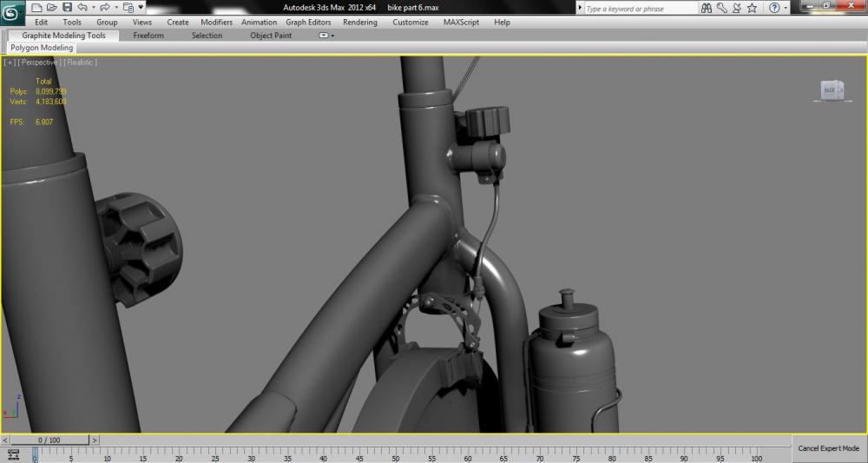Screen dimensions: 868x463
Task: Open the mini curve editor toggle icon
Action: 13,455
